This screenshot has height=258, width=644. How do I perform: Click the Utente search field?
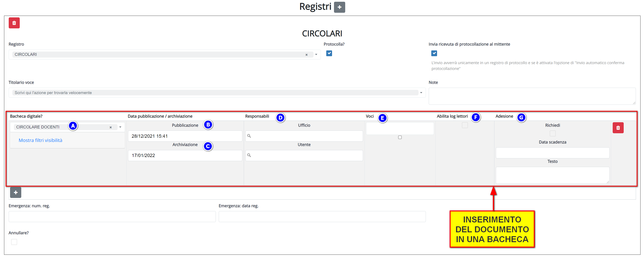click(x=304, y=155)
